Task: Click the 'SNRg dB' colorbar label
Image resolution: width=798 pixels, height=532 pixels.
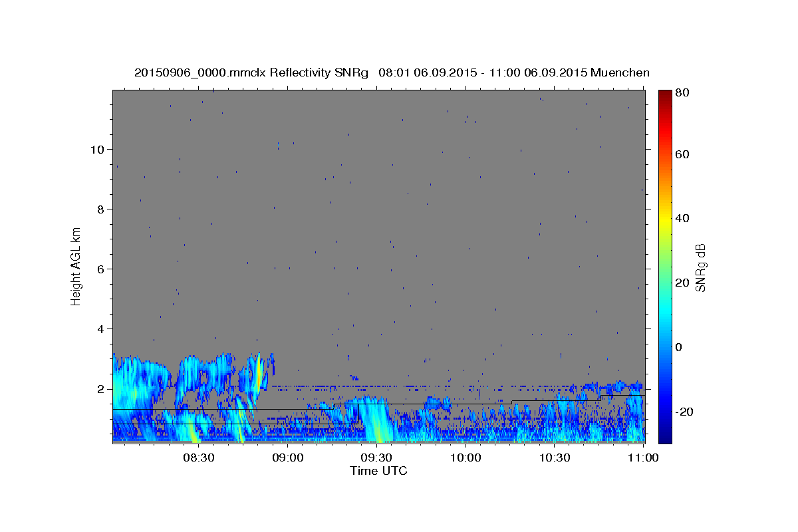Action: pyautogui.click(x=700, y=267)
